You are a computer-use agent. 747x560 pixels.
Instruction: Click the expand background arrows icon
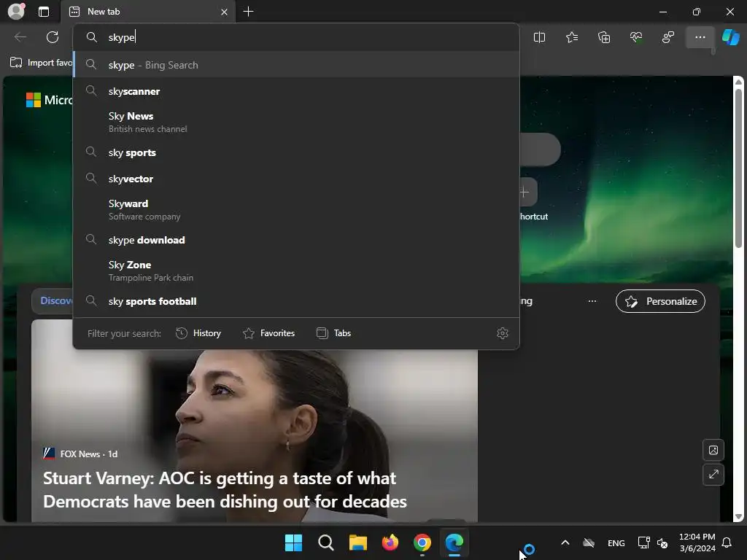pos(713,474)
